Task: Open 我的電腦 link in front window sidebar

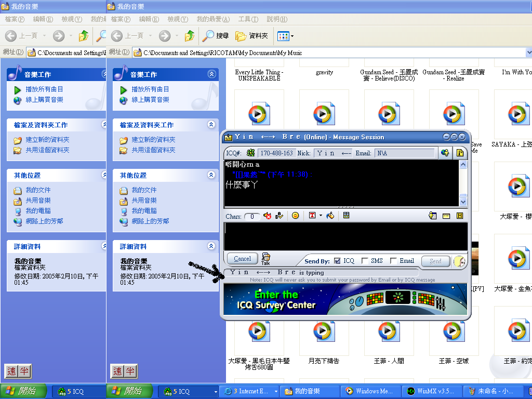Action: pyautogui.click(x=144, y=211)
